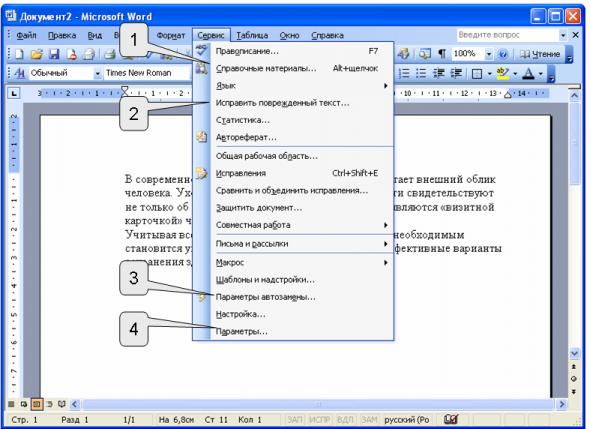
Task: Switch to Outline view button
Action: click(x=49, y=404)
